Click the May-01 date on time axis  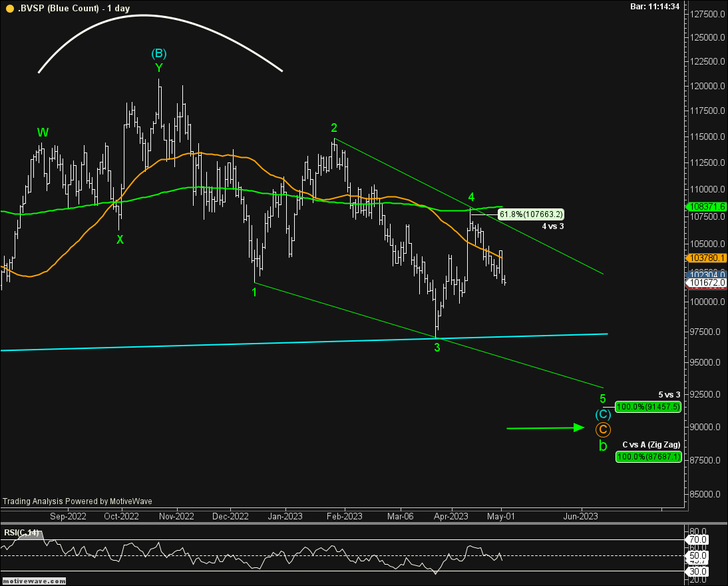501,516
